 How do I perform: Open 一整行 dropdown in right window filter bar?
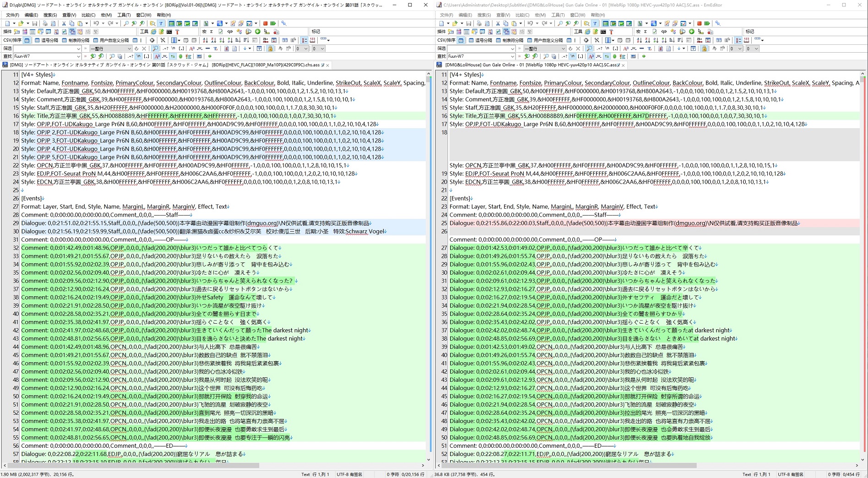tap(545, 49)
